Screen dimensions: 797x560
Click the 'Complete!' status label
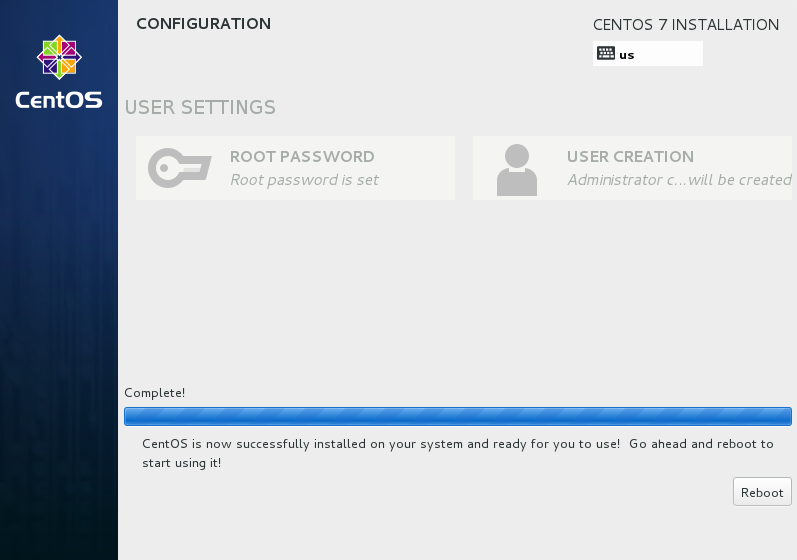154,393
